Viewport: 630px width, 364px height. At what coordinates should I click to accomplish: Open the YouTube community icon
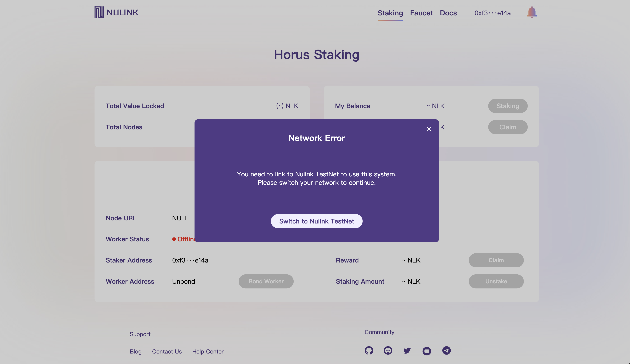[x=426, y=351]
